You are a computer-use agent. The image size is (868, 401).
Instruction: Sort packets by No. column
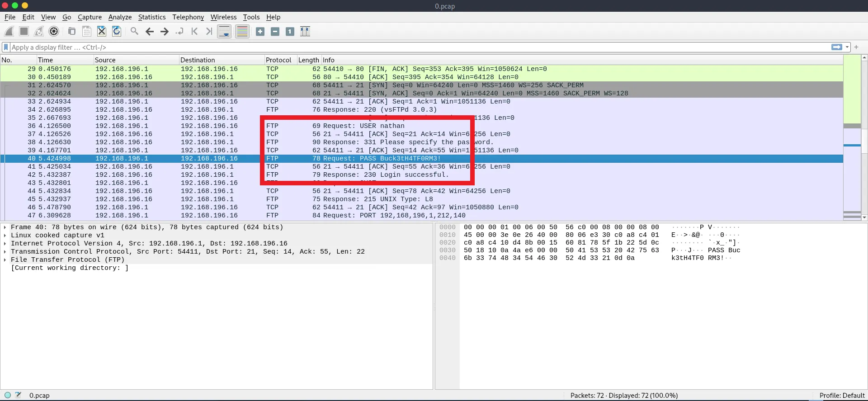[x=18, y=60]
